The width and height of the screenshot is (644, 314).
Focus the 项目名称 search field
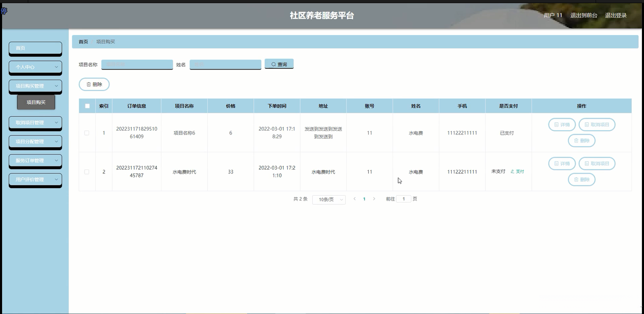point(137,64)
